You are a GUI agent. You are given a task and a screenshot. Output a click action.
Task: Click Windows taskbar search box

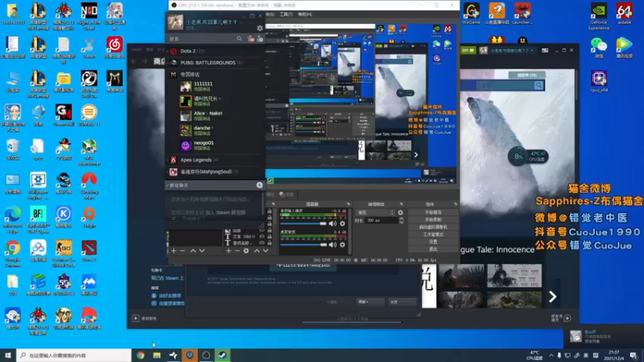[x=74, y=356]
